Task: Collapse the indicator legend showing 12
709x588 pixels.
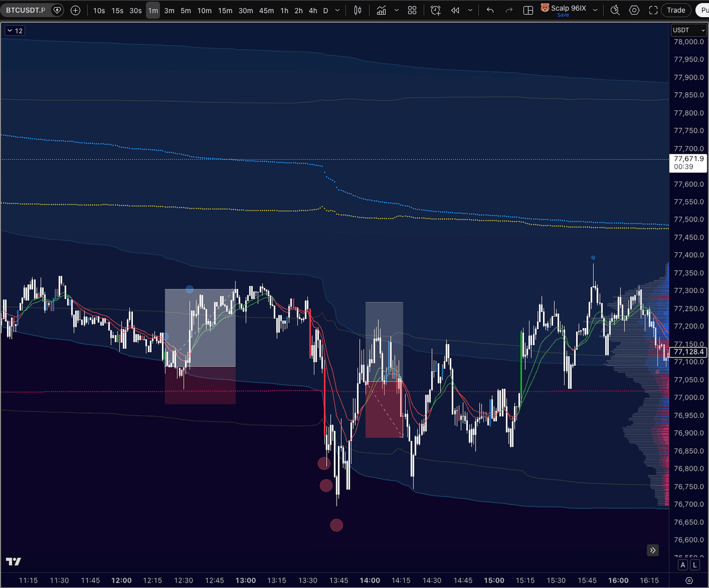Action: [15, 31]
